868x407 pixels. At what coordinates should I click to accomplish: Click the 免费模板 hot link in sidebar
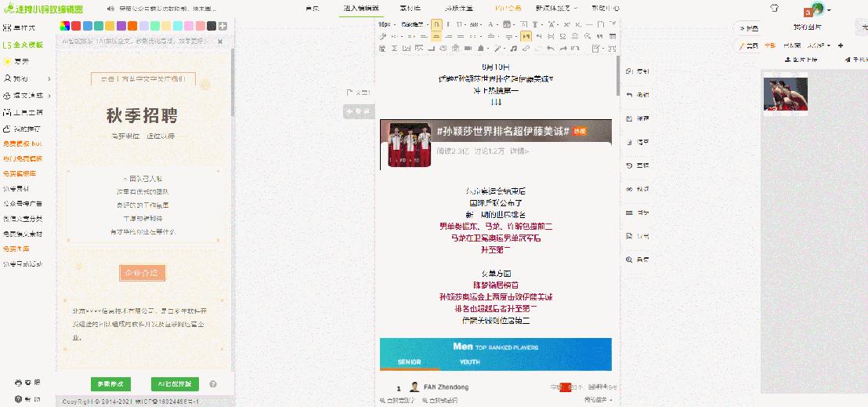22,144
